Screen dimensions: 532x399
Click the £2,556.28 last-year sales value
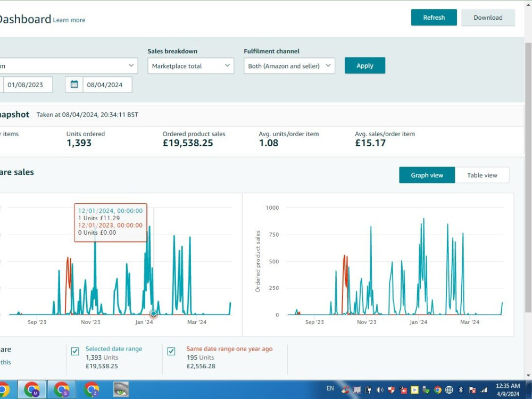point(201,366)
